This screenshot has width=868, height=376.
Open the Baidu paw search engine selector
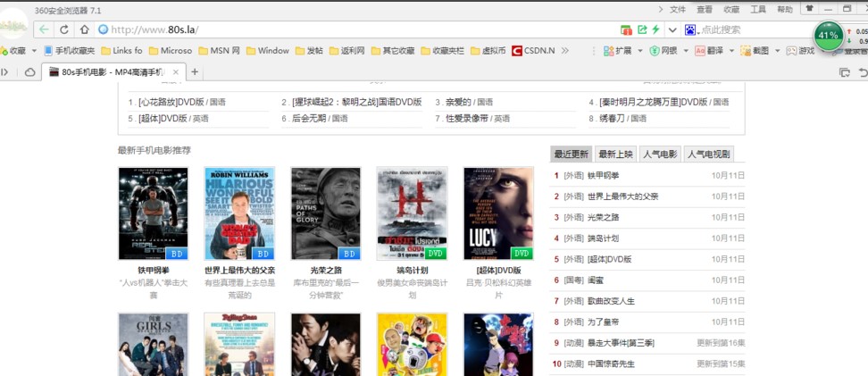click(690, 29)
